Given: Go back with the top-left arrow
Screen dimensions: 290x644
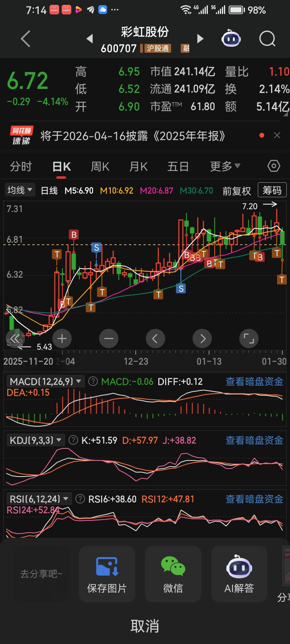Looking at the screenshot, I should 25,39.
